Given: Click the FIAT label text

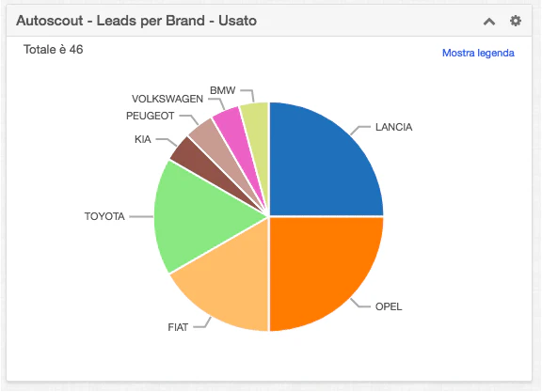Looking at the screenshot, I should (178, 327).
